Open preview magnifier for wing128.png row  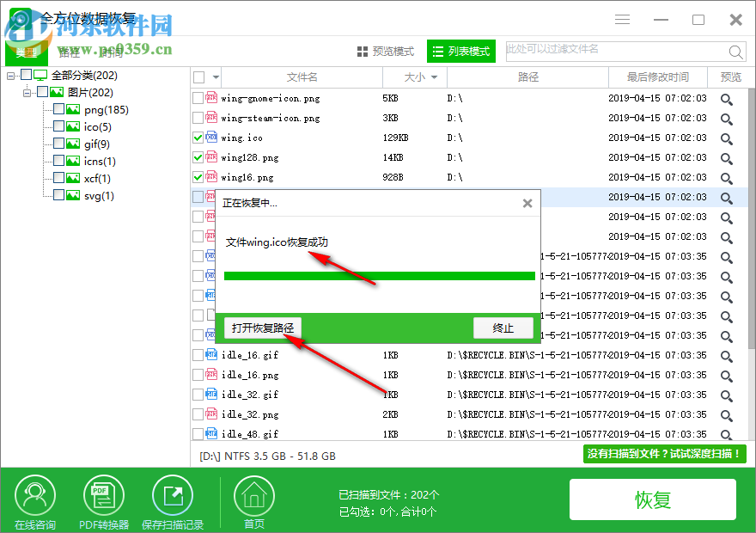726,156
